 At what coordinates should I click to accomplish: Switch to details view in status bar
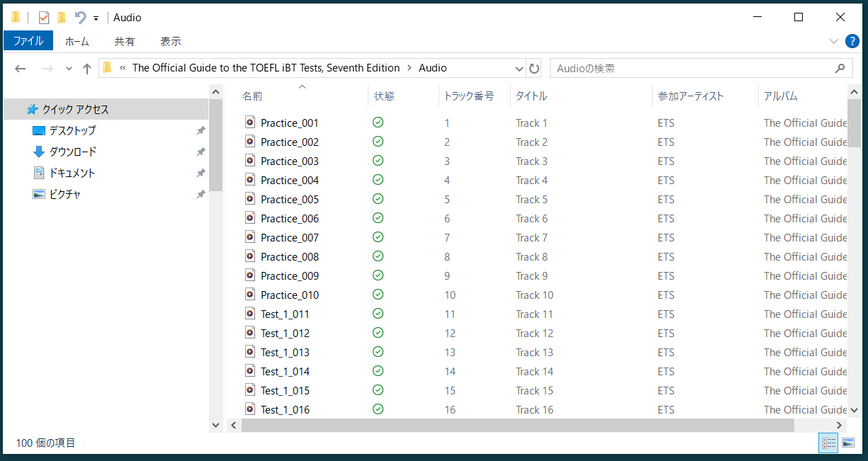coord(828,443)
